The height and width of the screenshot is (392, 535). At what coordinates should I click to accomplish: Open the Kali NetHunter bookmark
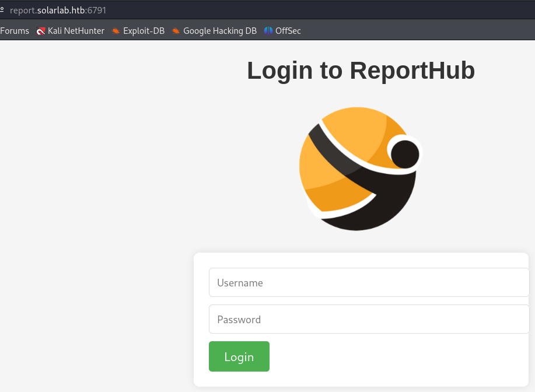tap(70, 31)
